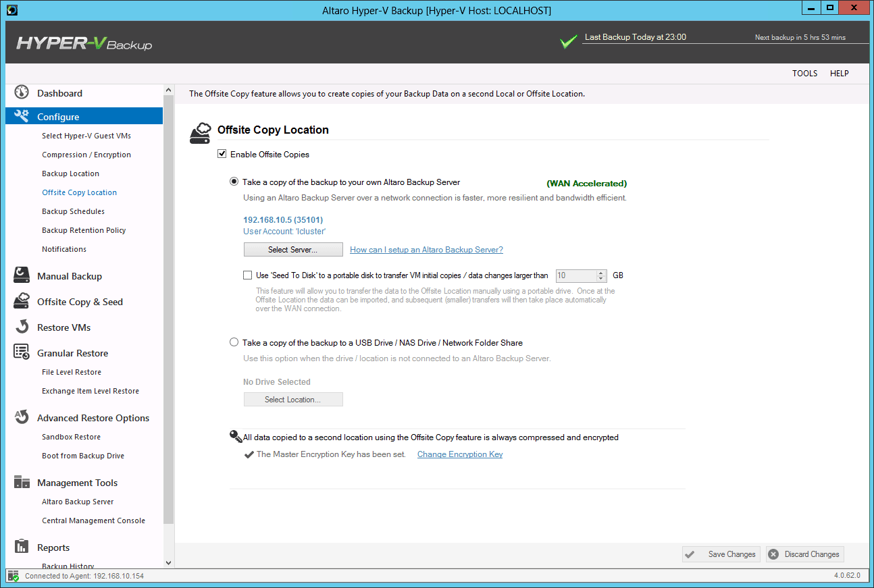Select the USB / NAS / Network Share radio option
The height and width of the screenshot is (588, 874).
(x=234, y=342)
